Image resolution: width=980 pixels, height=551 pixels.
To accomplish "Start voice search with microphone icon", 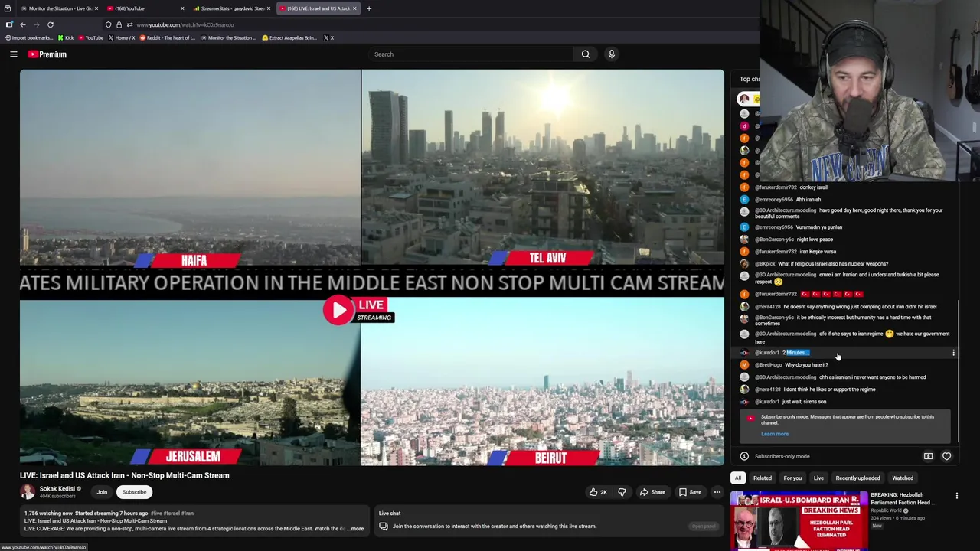I will [611, 54].
